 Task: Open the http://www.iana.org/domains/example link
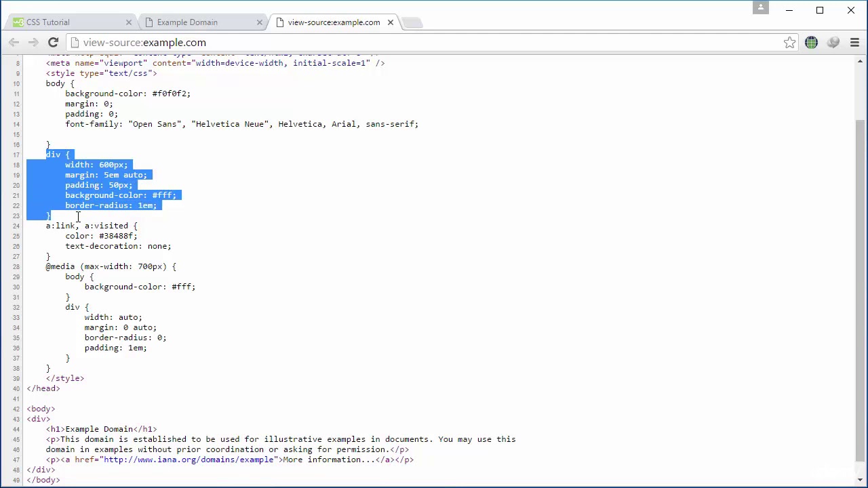click(188, 460)
